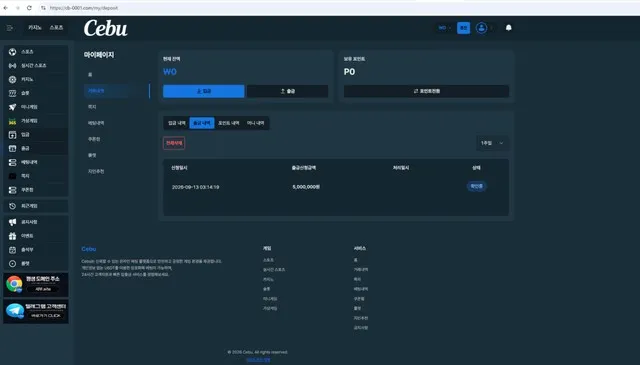640x365 pixels.
Task: Select the first item in My Page menu
Action: click(x=90, y=75)
